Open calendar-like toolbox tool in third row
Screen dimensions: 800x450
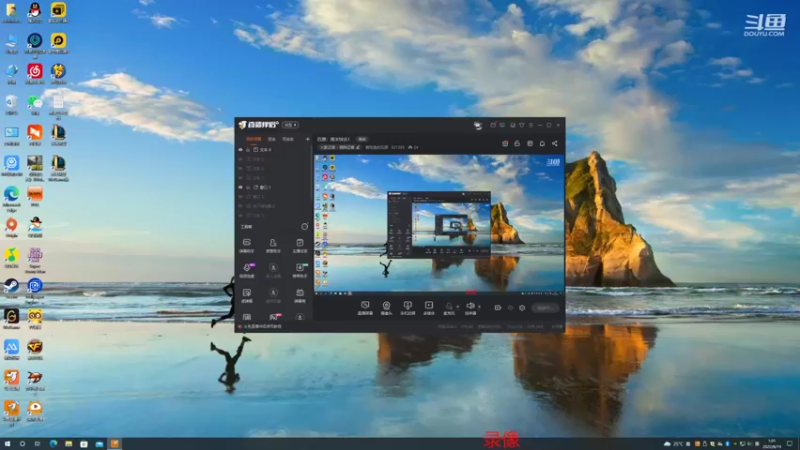click(299, 295)
